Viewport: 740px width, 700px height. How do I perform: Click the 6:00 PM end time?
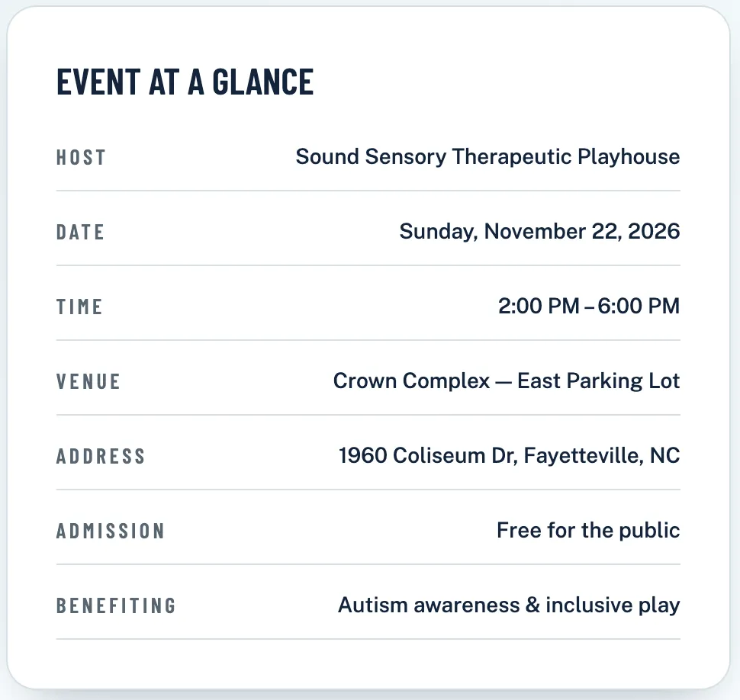[639, 306]
